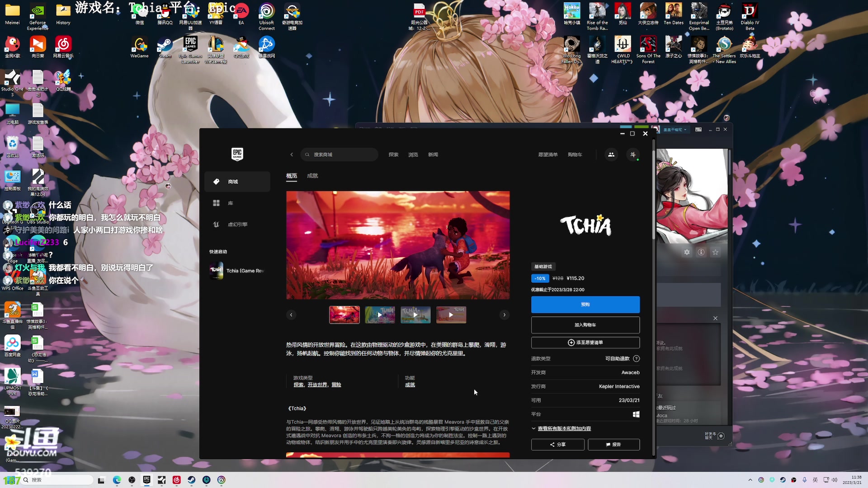Favorite with the star icon in Steam window
868x488 pixels.
[716, 252]
